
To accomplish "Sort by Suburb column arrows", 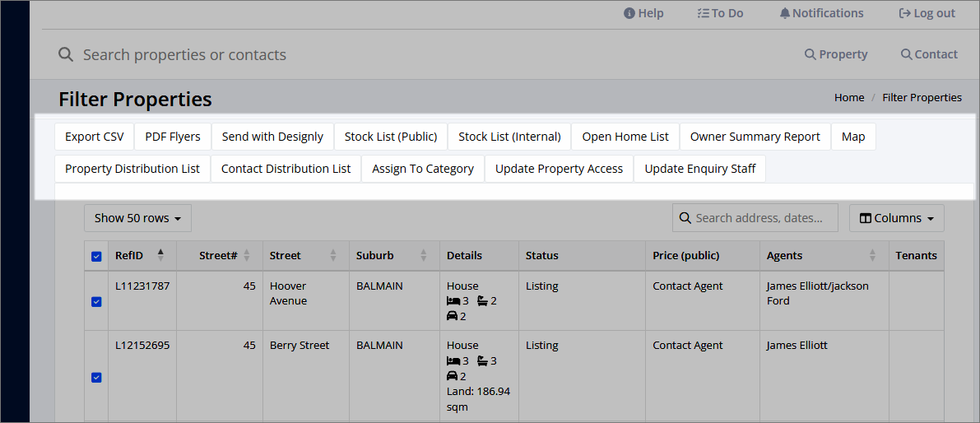I will pos(424,255).
